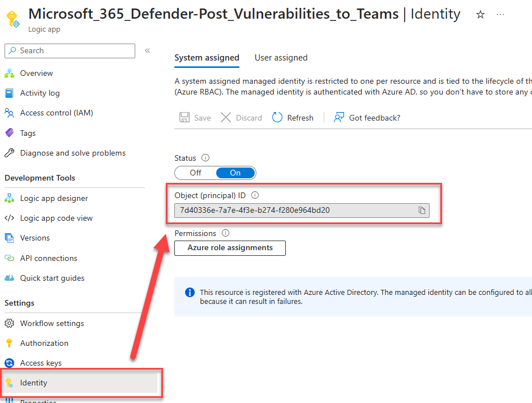Star the logic app as a favorite
Image resolution: width=532 pixels, height=403 pixels.
coord(480,15)
